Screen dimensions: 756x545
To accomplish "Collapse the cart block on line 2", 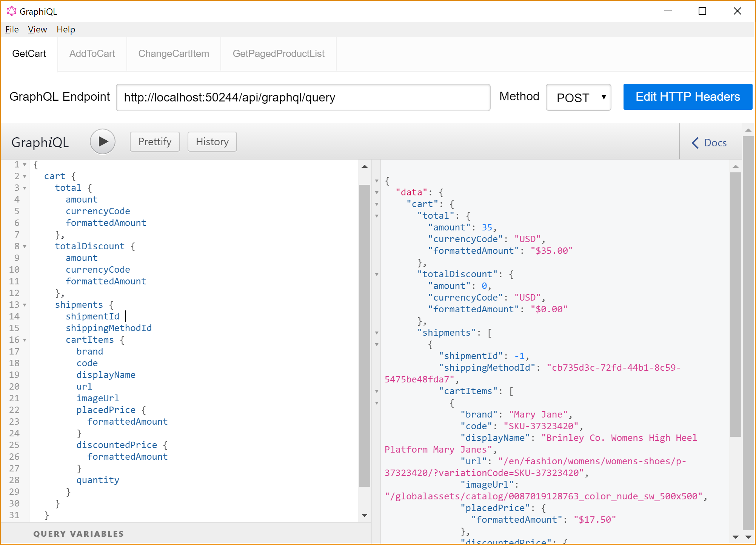I will pyautogui.click(x=25, y=177).
